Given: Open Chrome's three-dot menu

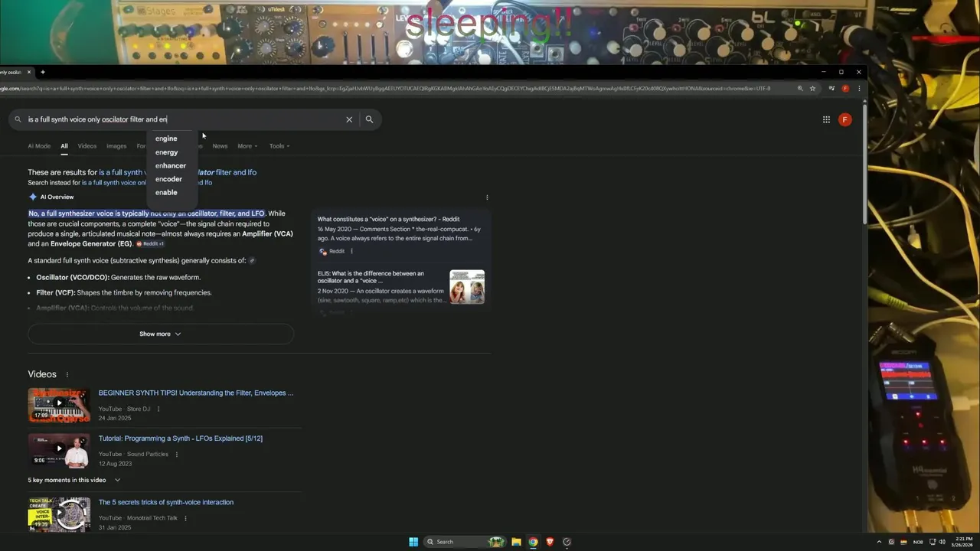Looking at the screenshot, I should 859,89.
